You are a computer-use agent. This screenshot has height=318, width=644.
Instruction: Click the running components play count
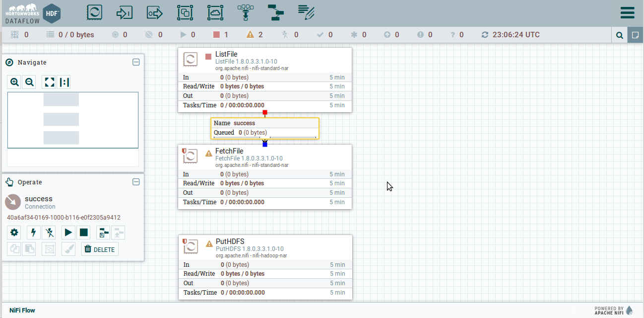(188, 35)
